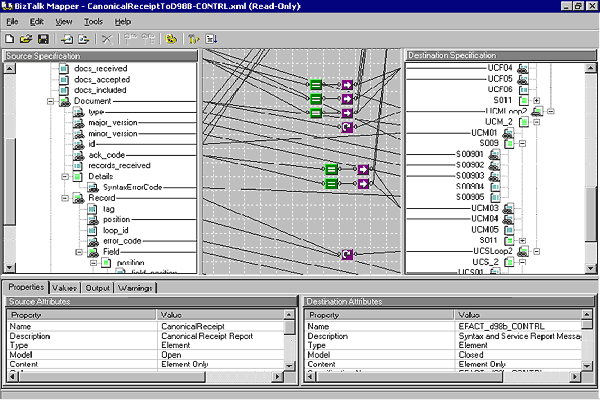Select the UCM04 destination field
This screenshot has height=400, width=600.
484,219
